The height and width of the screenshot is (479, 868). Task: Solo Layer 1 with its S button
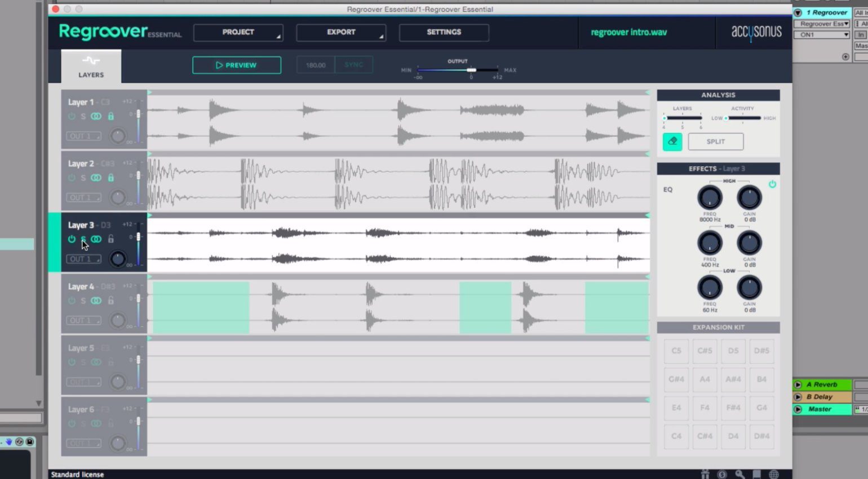(83, 116)
